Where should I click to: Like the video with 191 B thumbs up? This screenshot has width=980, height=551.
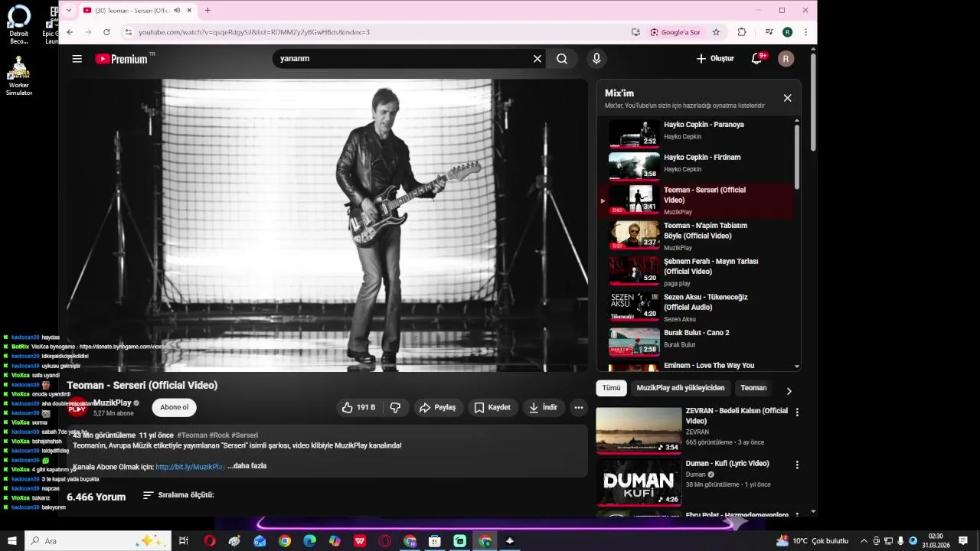[359, 407]
